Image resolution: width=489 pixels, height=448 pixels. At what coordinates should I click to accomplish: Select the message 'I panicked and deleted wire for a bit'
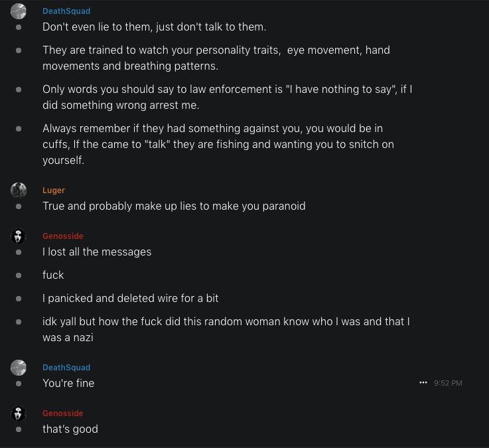(x=131, y=298)
